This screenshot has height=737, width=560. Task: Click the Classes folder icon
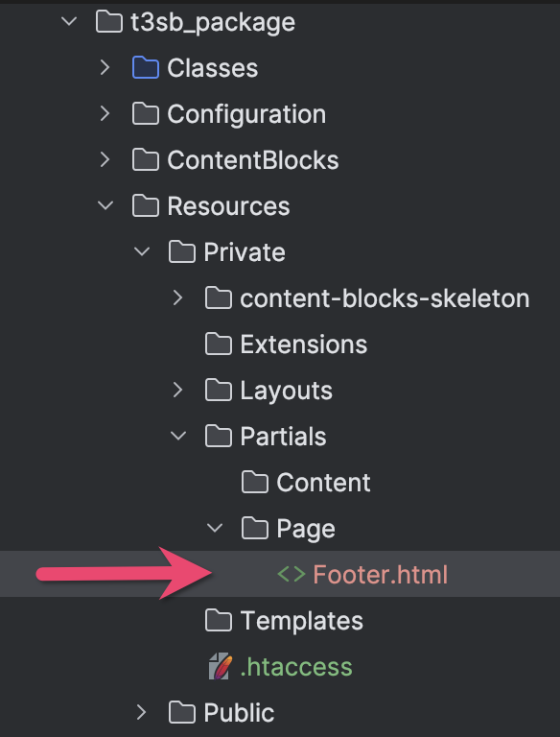pyautogui.click(x=145, y=68)
